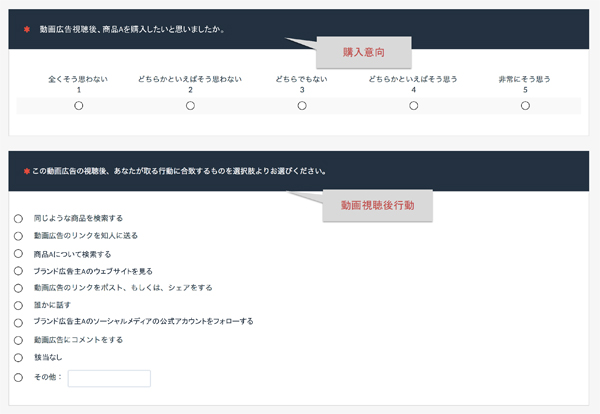Click the '購入意向' callout label

[x=364, y=50]
